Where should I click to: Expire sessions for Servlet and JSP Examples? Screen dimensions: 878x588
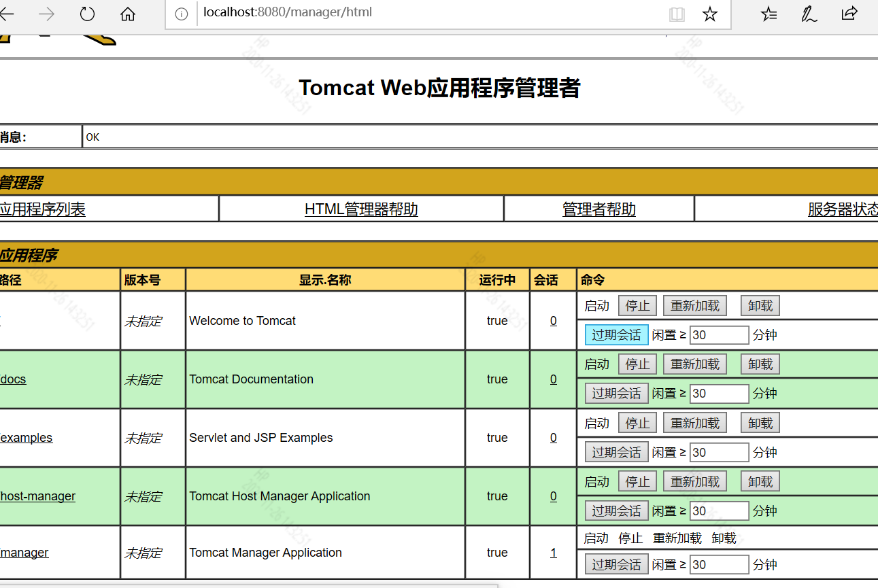(x=617, y=452)
